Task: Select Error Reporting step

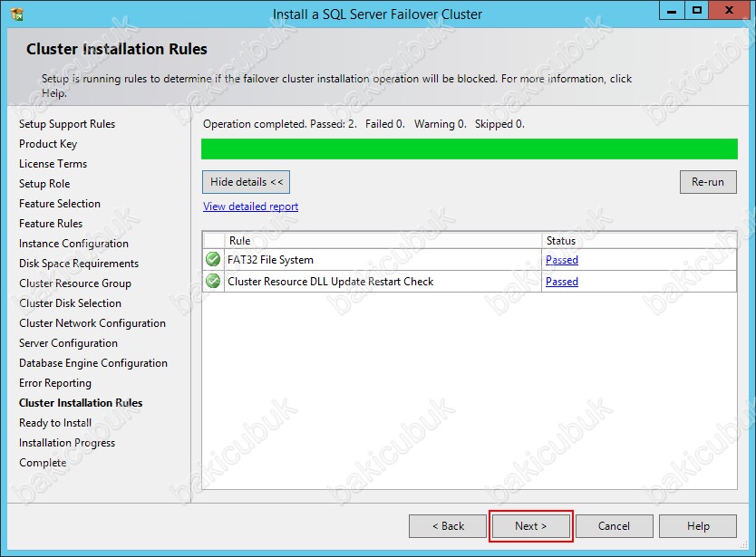Action: (x=55, y=383)
